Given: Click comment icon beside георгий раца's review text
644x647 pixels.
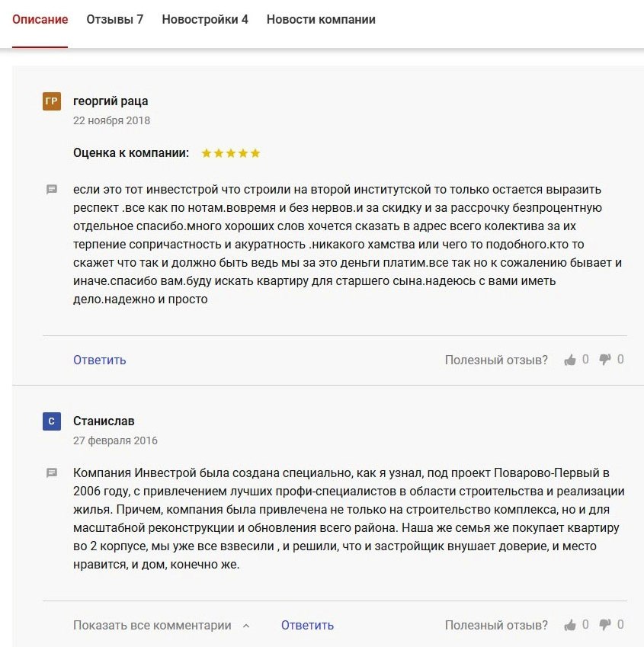Looking at the screenshot, I should (x=52, y=190).
